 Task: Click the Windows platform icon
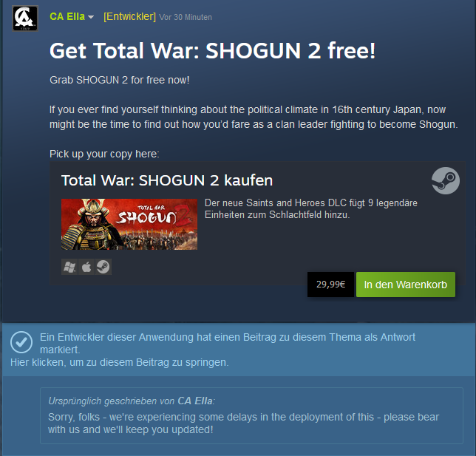click(x=69, y=267)
